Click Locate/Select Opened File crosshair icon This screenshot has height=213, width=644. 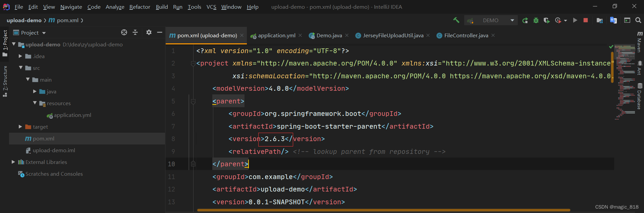tap(124, 32)
